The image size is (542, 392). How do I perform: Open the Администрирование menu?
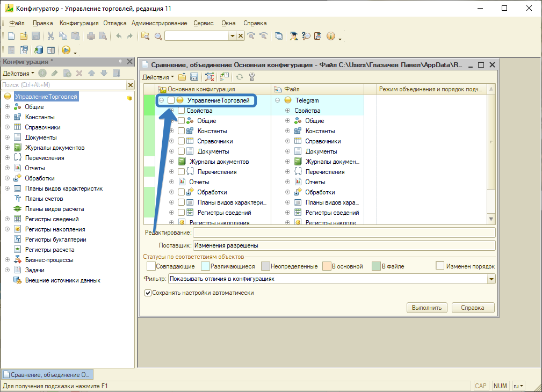pyautogui.click(x=159, y=23)
